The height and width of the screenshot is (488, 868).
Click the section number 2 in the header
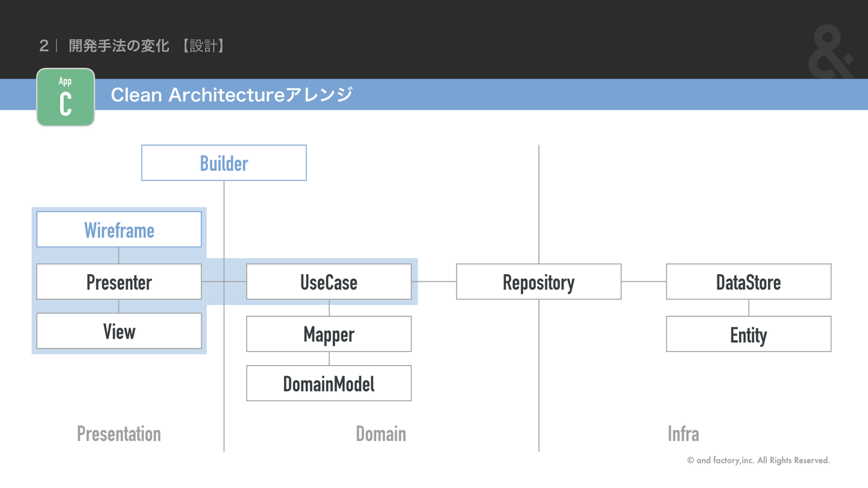click(x=43, y=46)
